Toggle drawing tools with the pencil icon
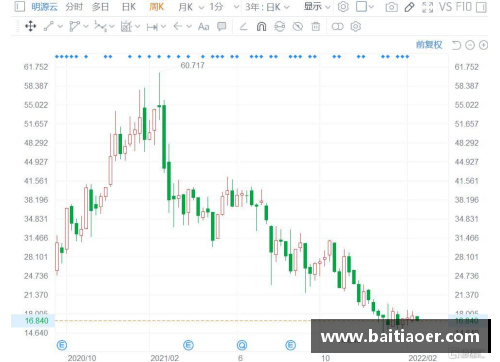Viewport: 500px width, 362px height. tap(409, 7)
